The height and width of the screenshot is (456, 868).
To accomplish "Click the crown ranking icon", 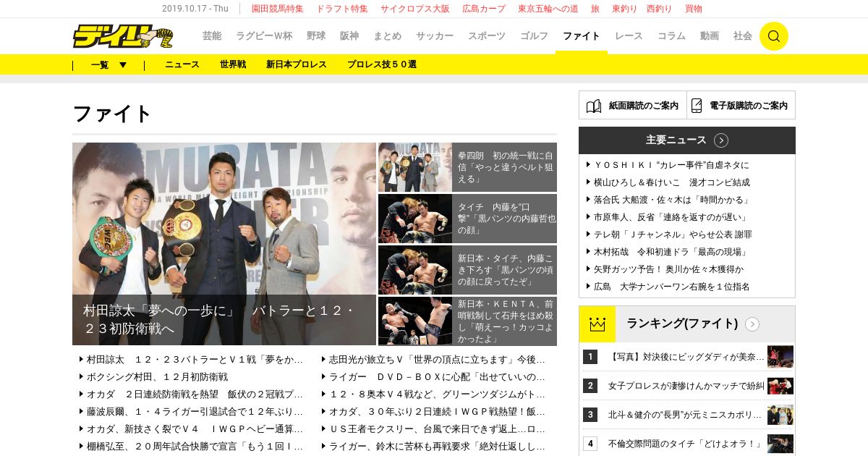I will coord(597,324).
